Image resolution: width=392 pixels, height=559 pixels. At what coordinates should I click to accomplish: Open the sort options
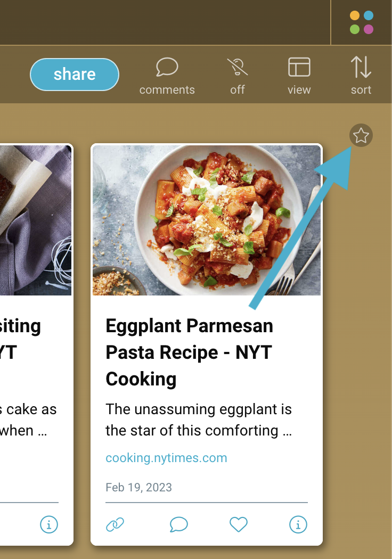[361, 76]
